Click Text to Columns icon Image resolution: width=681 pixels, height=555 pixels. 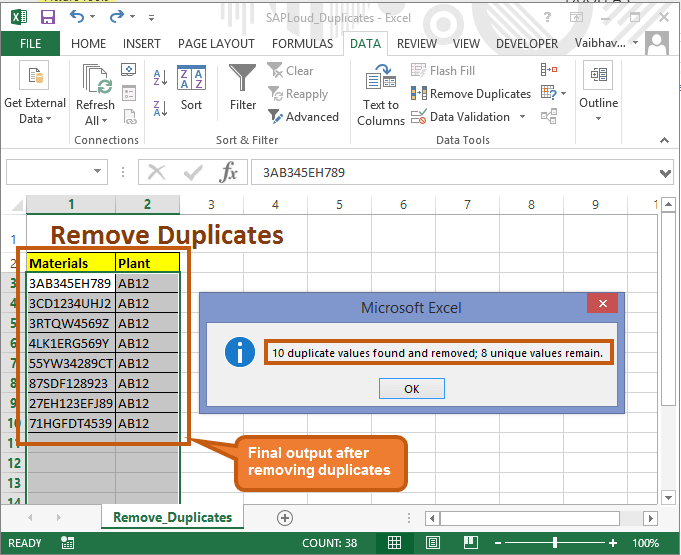(381, 94)
